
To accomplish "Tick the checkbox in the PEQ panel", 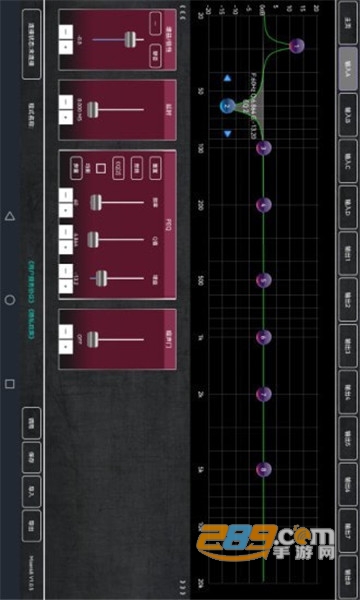I will (x=100, y=168).
